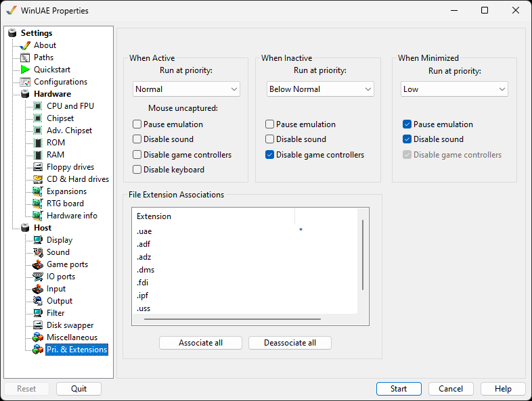
Task: Select the .fdi extension row
Action: point(244,283)
